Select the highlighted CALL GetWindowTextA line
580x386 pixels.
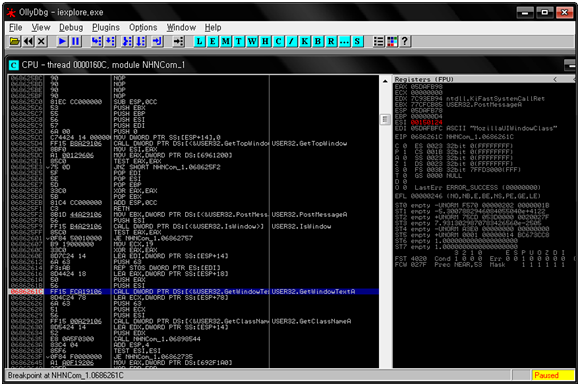click(193, 292)
